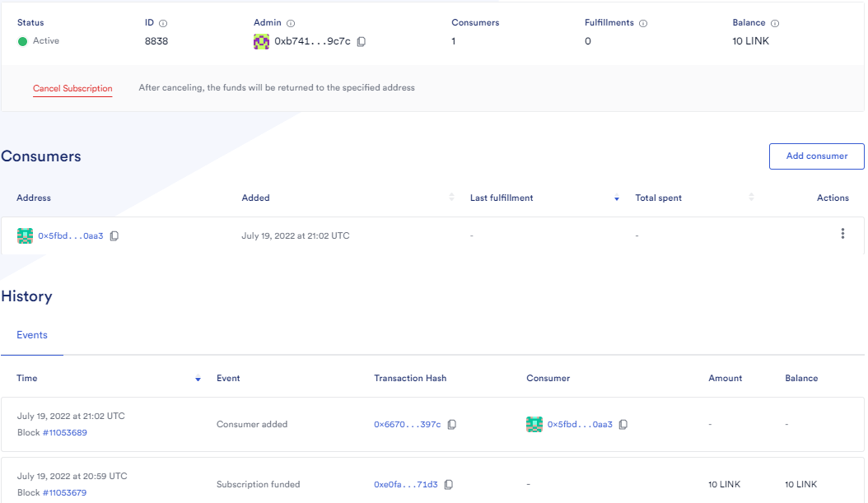Click the Amount 10 LINK cell
The height and width of the screenshot is (503, 868).
coord(724,485)
